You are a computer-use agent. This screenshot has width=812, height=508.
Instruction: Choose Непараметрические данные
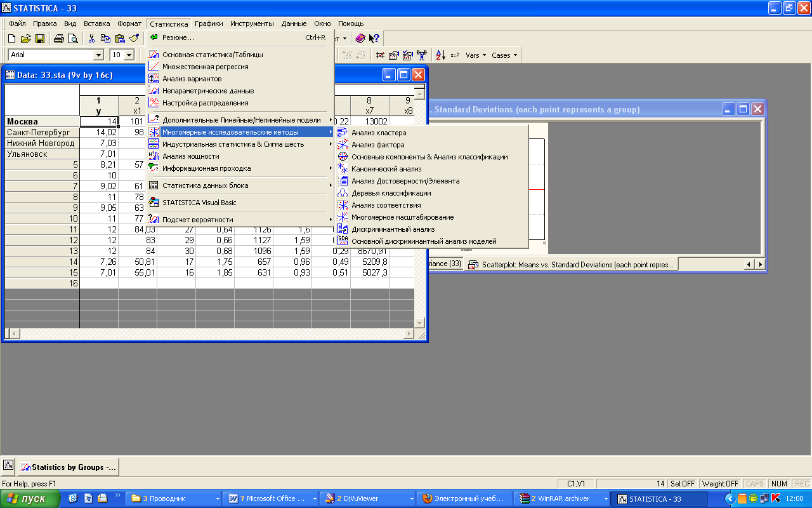pos(240,91)
